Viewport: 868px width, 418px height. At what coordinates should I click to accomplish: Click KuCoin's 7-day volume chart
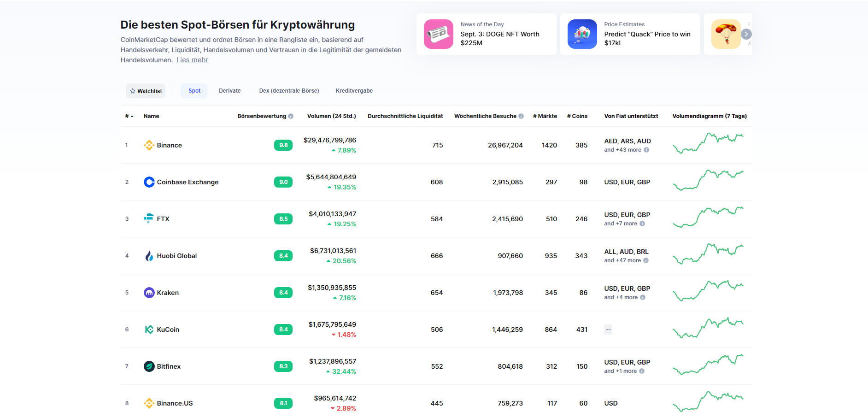click(x=708, y=328)
